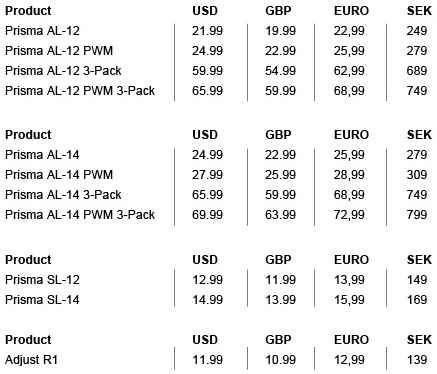Click the third table's Product header

pyautogui.click(x=28, y=260)
